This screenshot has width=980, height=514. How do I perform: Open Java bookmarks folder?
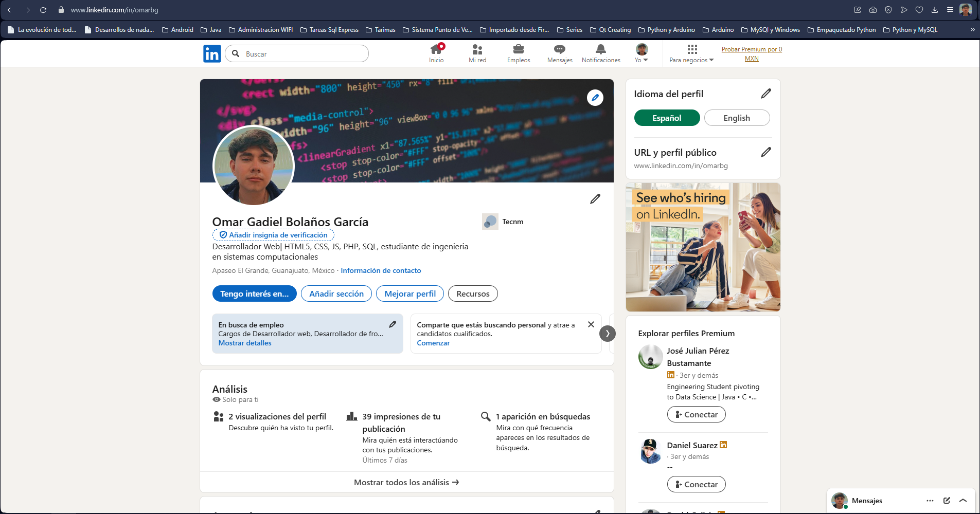pos(211,30)
